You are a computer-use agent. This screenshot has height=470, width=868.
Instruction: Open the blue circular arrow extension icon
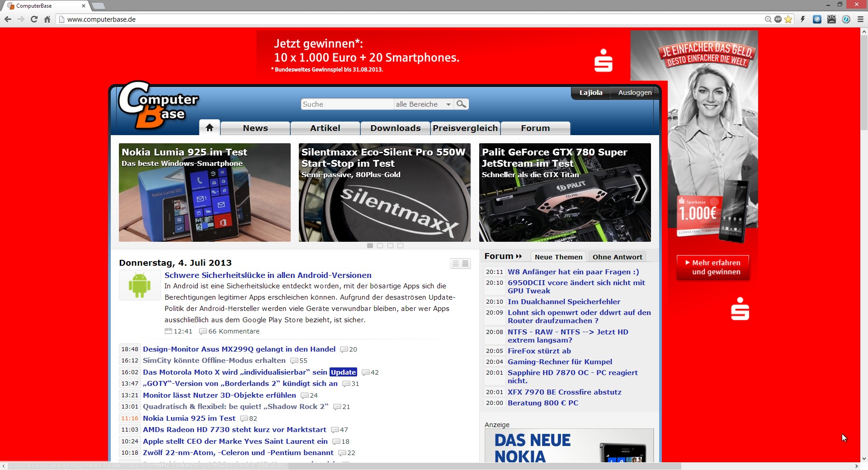pyautogui.click(x=817, y=19)
